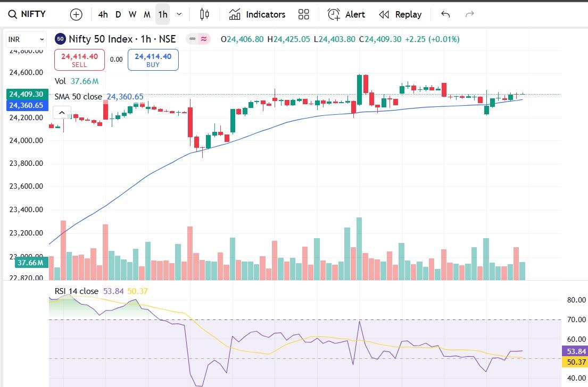Screen dimensions: 588x387
Task: Click the close value C24,409.30
Action: pos(380,39)
